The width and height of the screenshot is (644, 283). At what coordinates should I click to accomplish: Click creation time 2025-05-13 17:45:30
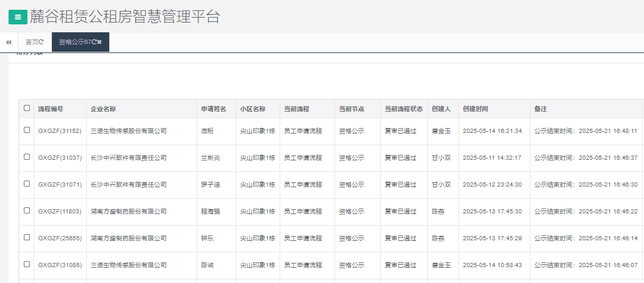(x=493, y=212)
